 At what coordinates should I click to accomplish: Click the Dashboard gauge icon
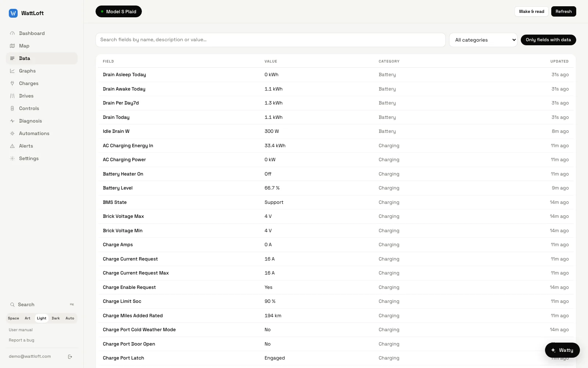[x=12, y=33]
